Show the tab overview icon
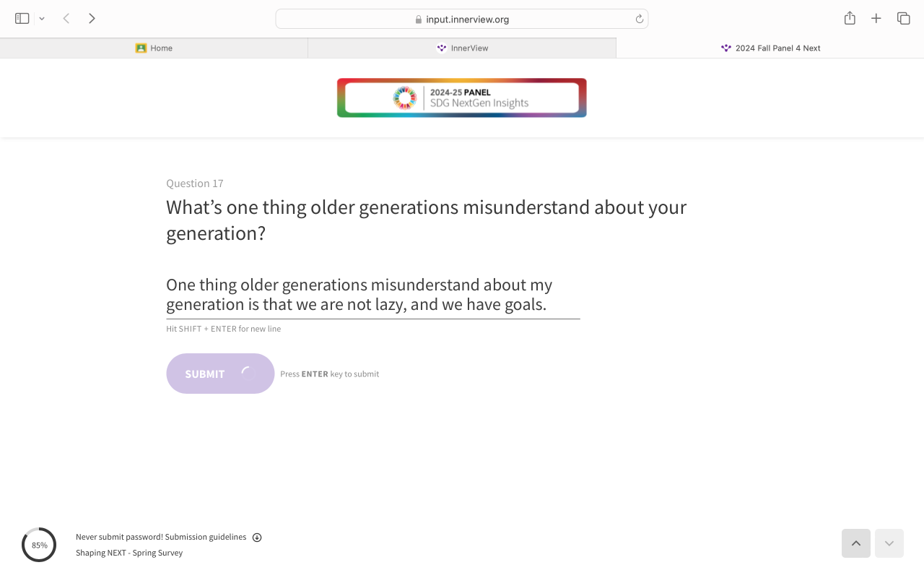Image resolution: width=924 pixels, height=578 pixels. tap(903, 19)
